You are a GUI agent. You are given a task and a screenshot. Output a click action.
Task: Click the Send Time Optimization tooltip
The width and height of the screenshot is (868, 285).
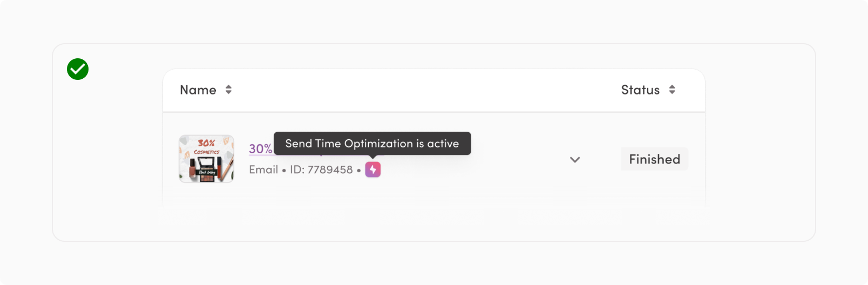[x=372, y=144]
